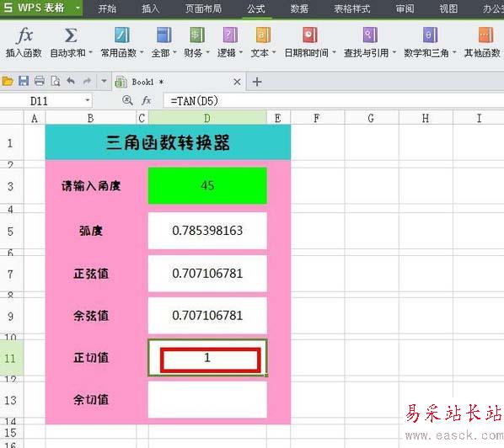Viewport: 504px width, 448px height.
Task: Switch to the Data (数据) ribbon tab
Action: click(299, 8)
